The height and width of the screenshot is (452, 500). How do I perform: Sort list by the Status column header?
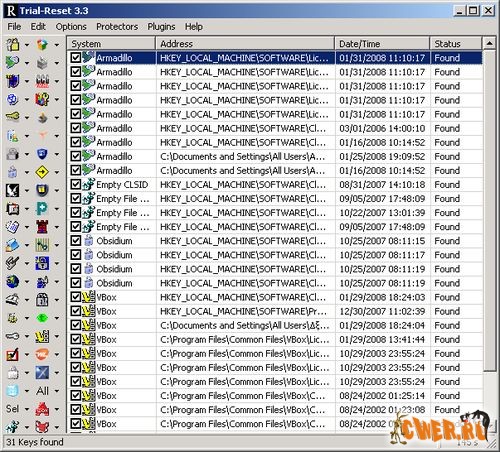click(456, 44)
